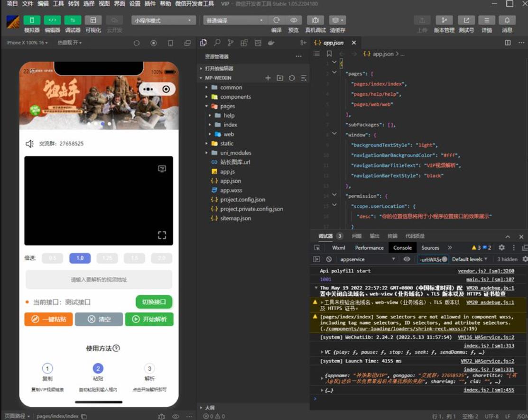This screenshot has width=528, height=420.
Task: Open version management icon
Action: (444, 20)
